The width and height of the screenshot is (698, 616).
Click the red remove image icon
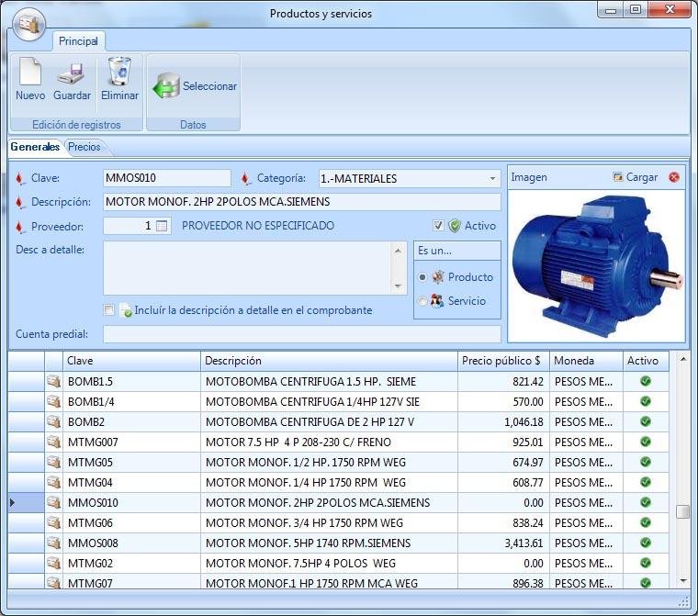(x=674, y=177)
